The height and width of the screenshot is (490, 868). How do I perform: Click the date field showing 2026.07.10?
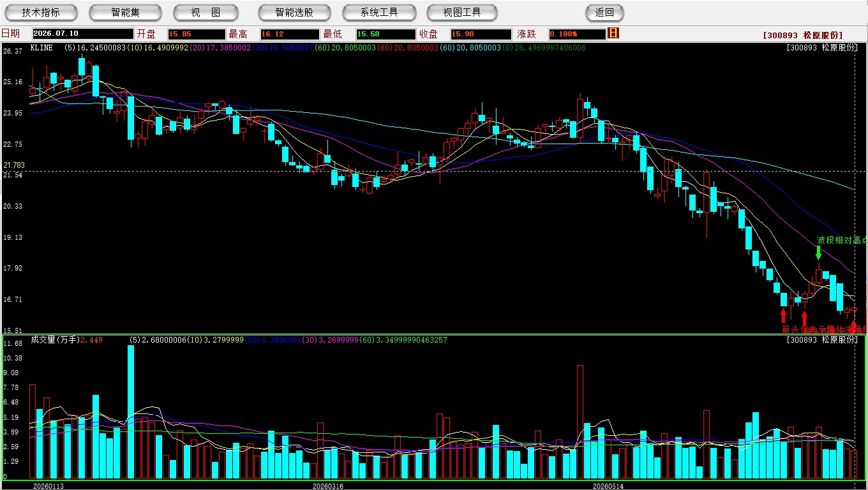[x=82, y=34]
